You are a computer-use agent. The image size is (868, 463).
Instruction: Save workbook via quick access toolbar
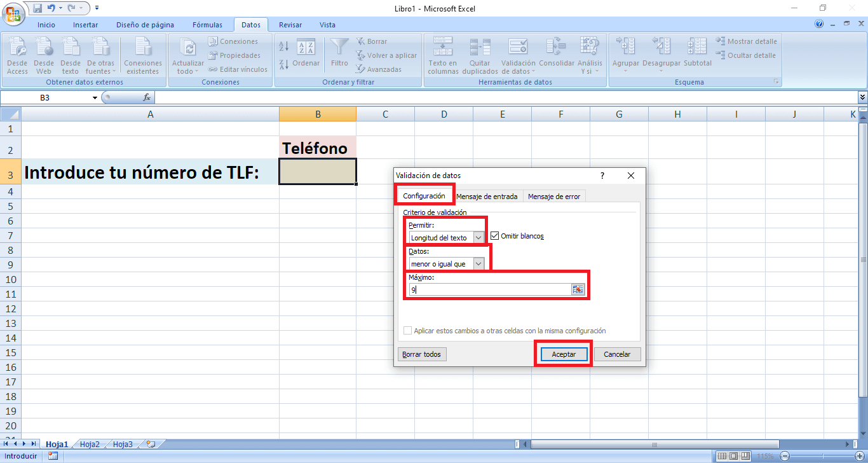[37, 8]
